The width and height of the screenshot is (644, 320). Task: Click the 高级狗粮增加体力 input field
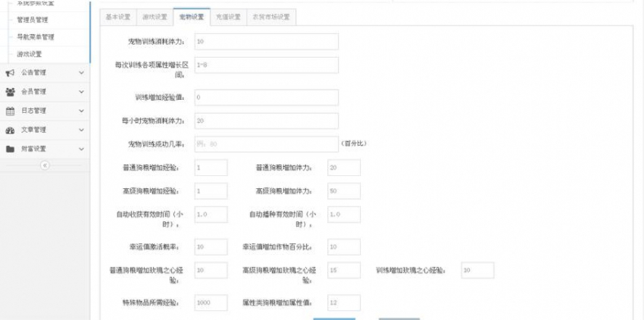point(344,191)
